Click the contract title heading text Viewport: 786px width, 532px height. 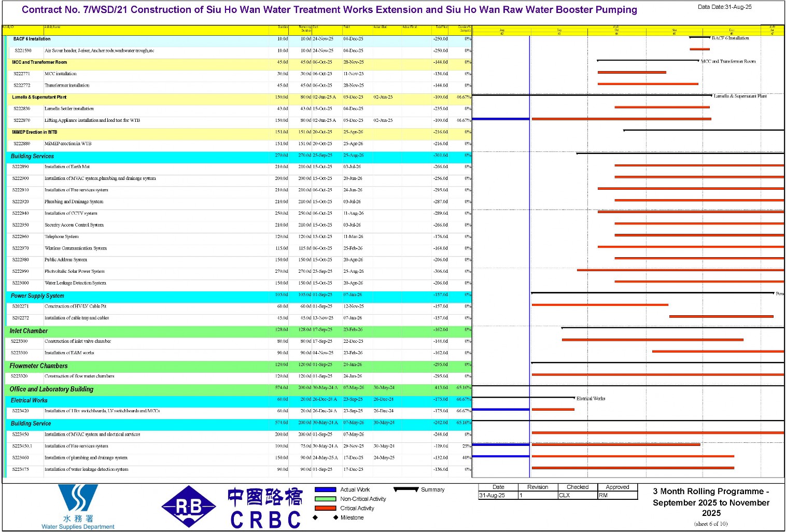(329, 10)
